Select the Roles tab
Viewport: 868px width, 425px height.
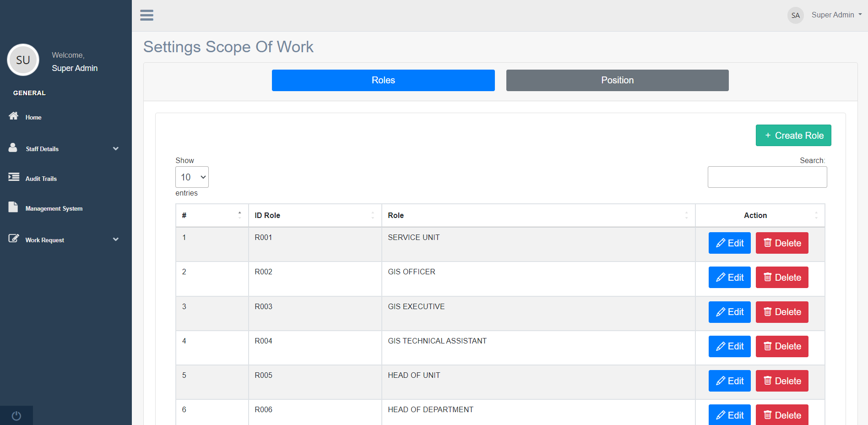pos(383,81)
